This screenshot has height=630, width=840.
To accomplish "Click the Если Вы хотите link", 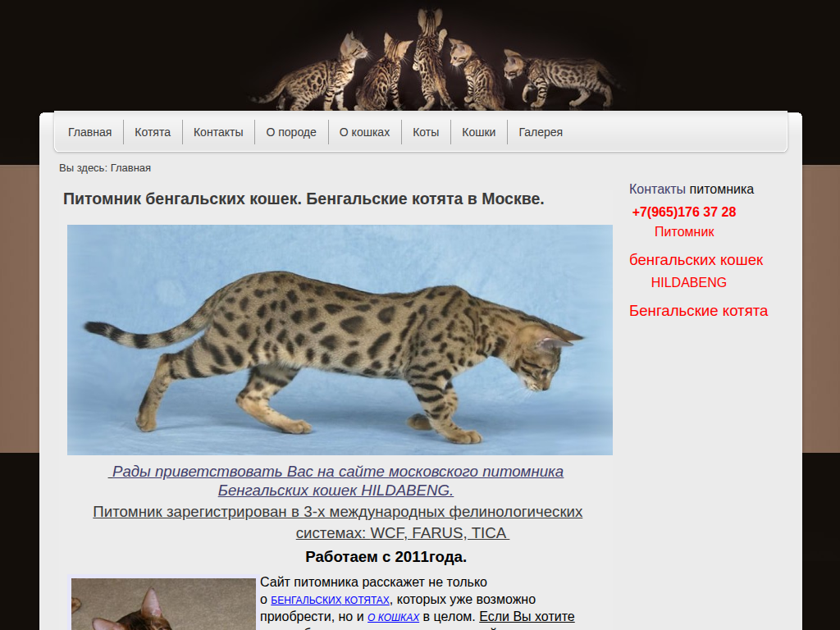I will point(527,617).
